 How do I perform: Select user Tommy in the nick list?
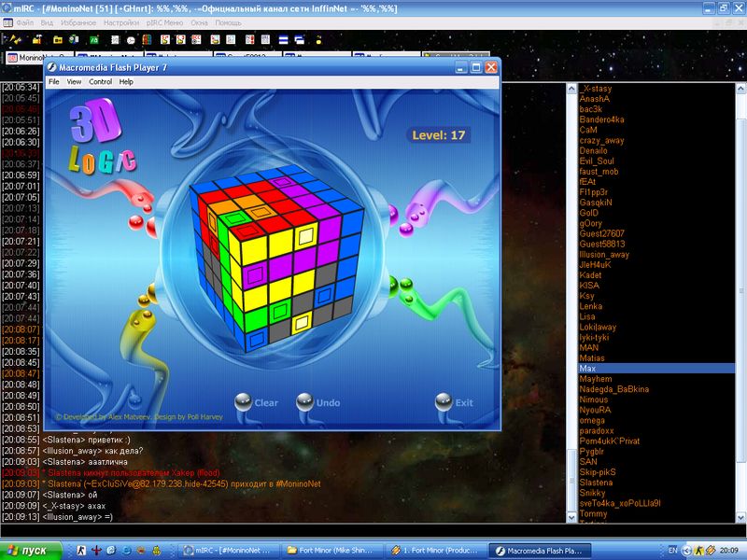[x=594, y=514]
